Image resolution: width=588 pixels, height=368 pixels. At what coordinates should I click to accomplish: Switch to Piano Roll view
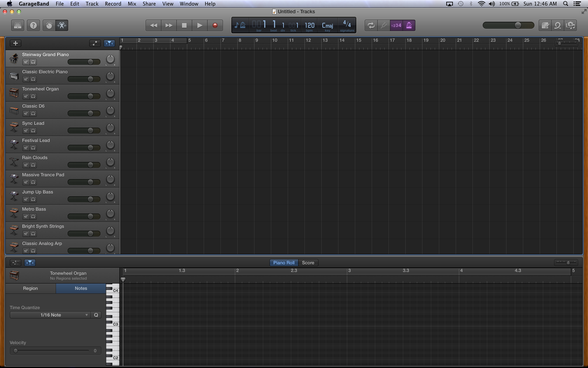point(284,263)
